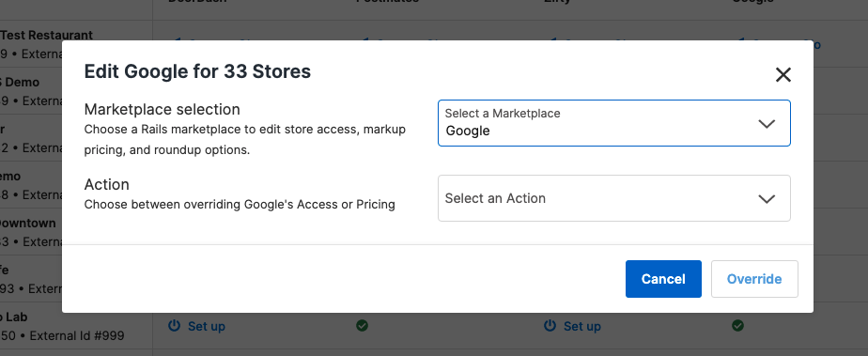Viewport: 868px width, 356px height.
Task: Click the power icon beside second Set up
Action: pyautogui.click(x=550, y=326)
